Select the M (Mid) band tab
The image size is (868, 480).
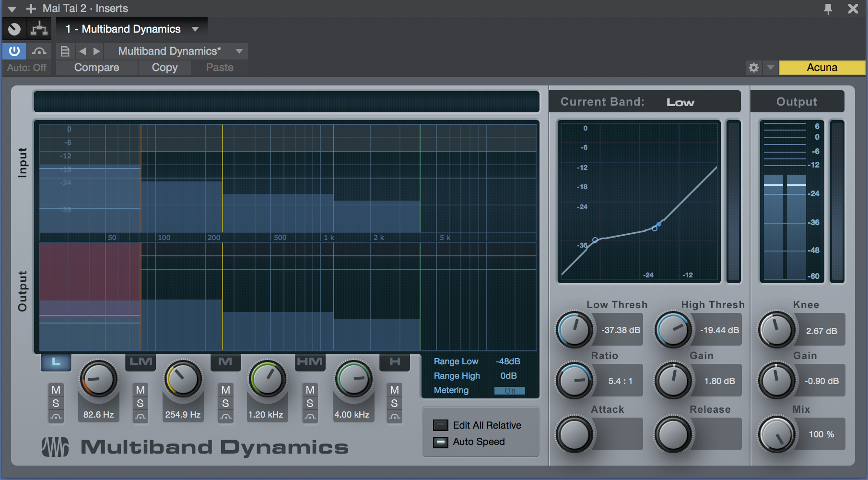[225, 362]
